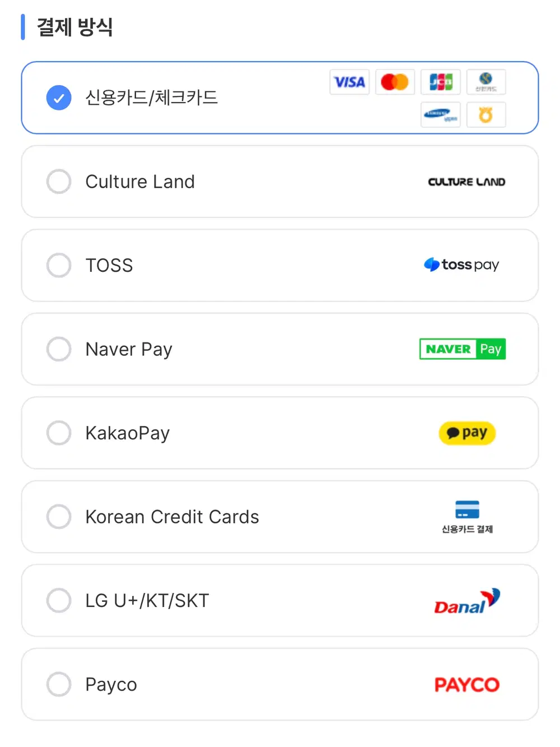
Task: Click the yellow KakaoPay logo
Action: click(467, 433)
